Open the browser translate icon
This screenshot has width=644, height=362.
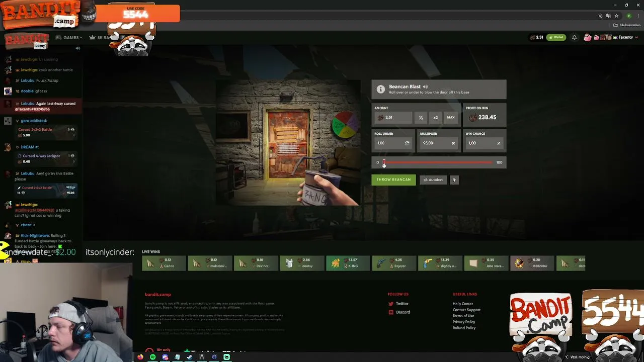(x=608, y=16)
